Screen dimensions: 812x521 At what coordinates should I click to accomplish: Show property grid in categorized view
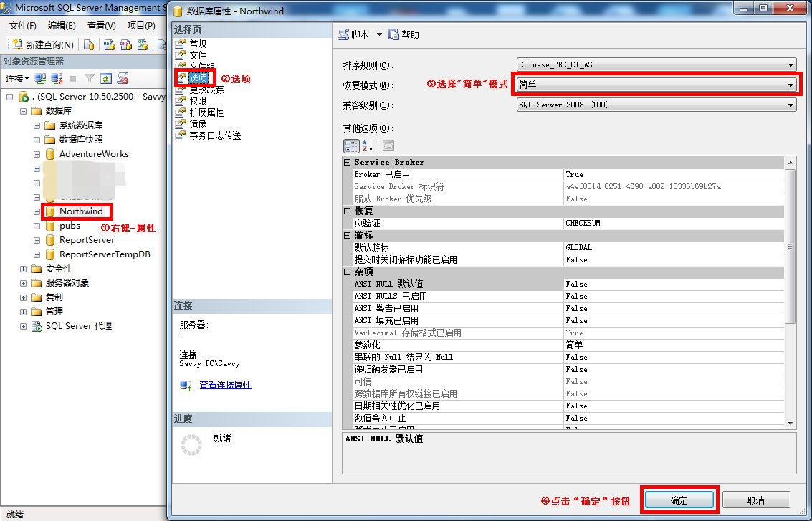(351, 146)
